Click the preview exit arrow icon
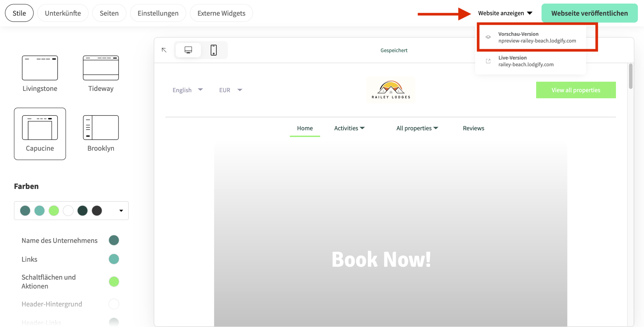Image resolution: width=644 pixels, height=327 pixels. tap(164, 50)
